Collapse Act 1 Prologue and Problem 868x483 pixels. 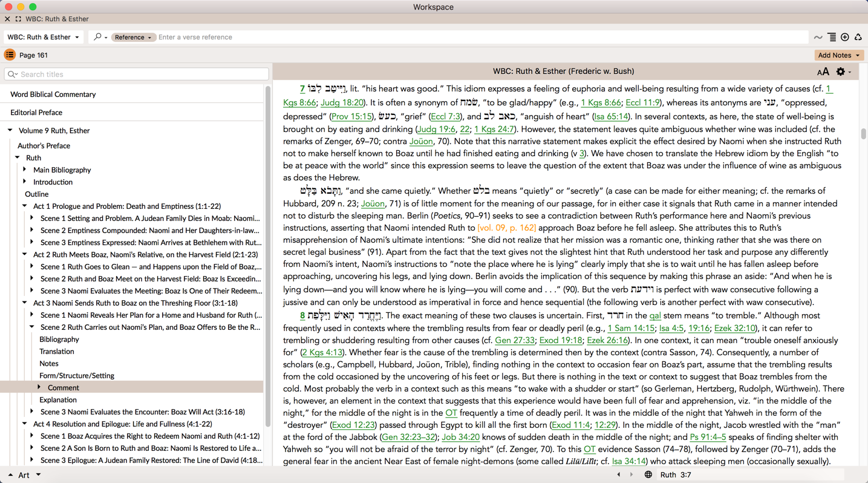tap(25, 206)
